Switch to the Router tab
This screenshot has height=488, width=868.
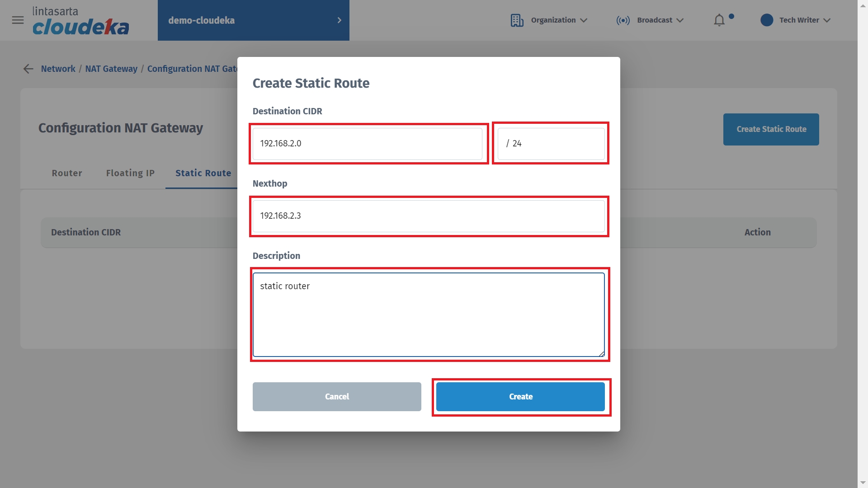pyautogui.click(x=67, y=173)
